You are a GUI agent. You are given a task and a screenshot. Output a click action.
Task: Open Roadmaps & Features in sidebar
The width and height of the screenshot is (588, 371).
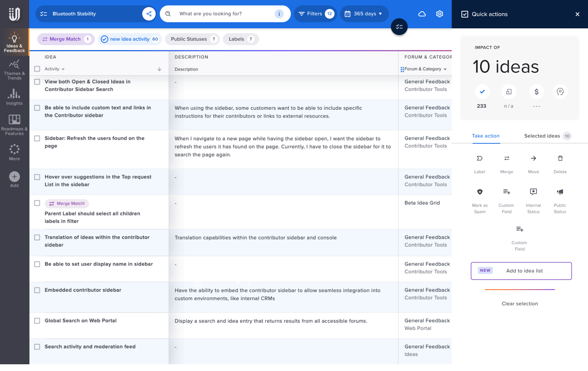[14, 125]
